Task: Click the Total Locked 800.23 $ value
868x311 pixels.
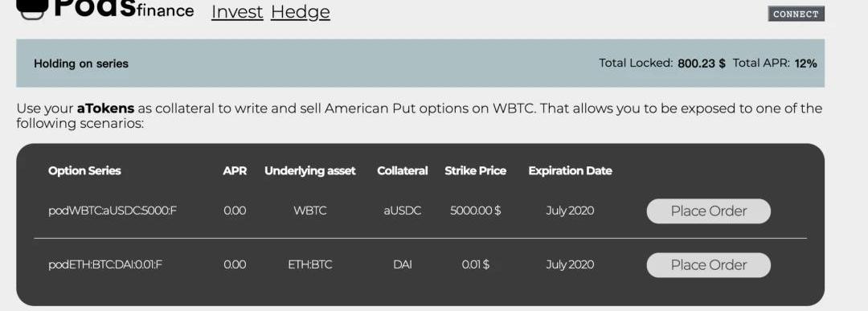Action: (702, 63)
